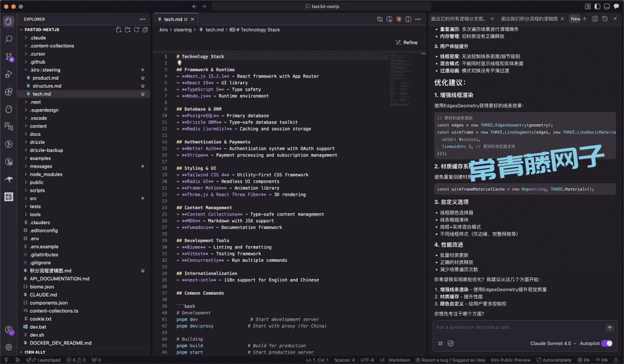Create a new folder in Explorer
624x364 pixels.
coord(128,30)
